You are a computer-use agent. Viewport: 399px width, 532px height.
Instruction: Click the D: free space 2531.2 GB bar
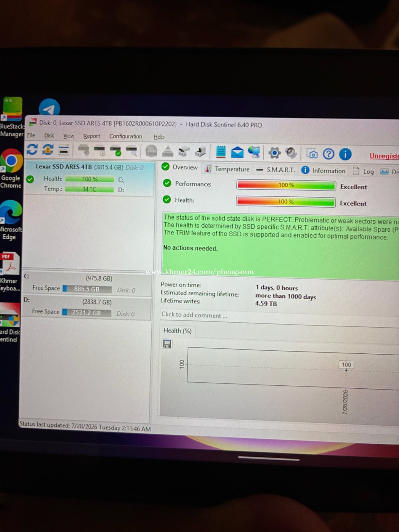click(x=87, y=313)
